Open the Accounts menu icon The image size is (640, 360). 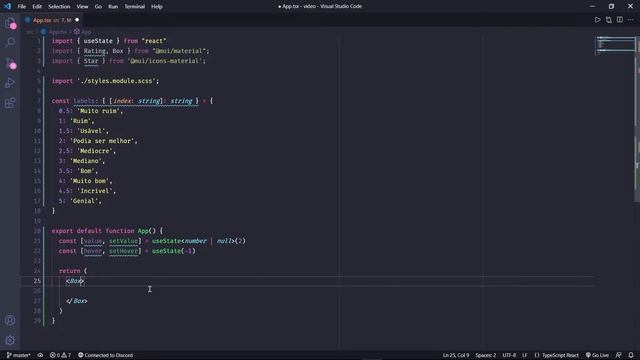click(10, 320)
